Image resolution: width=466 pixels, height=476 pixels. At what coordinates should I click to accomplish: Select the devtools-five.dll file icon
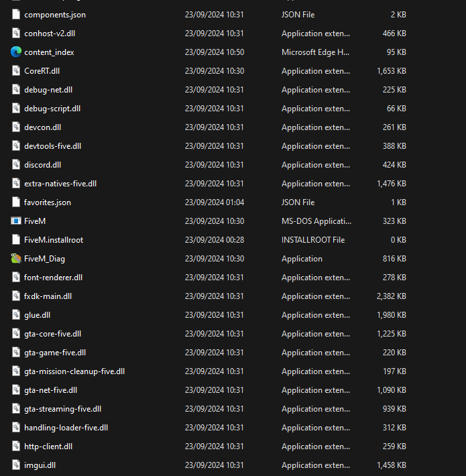click(x=16, y=146)
